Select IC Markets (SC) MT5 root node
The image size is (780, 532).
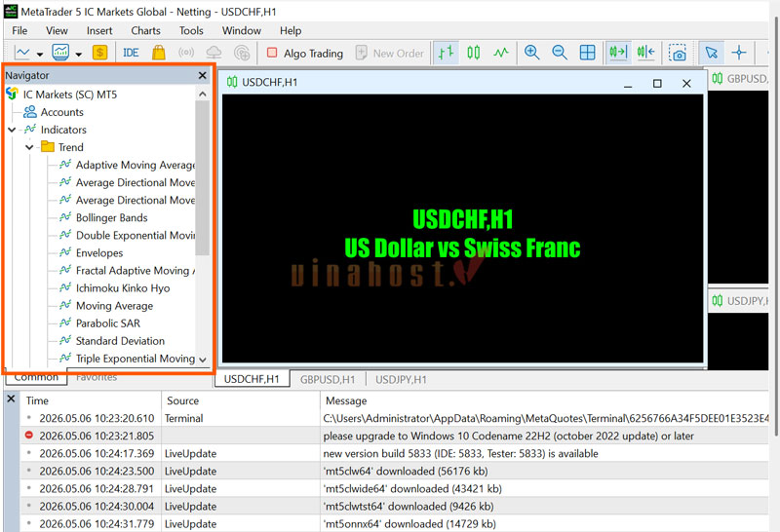click(x=69, y=95)
